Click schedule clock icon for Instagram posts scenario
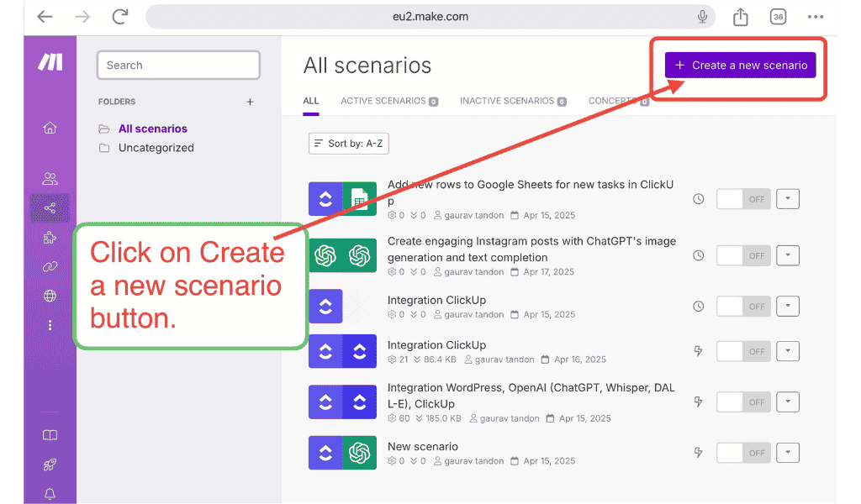Viewport: 861px width, 504px height. pos(699,255)
